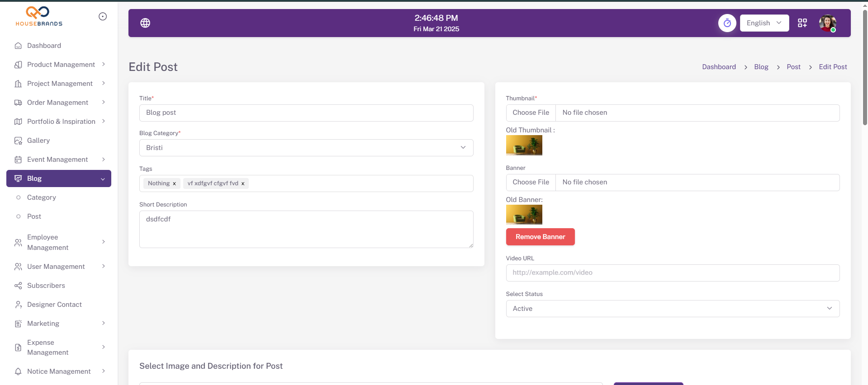Click the HouseBrands logo
The image size is (868, 385).
coord(39,17)
